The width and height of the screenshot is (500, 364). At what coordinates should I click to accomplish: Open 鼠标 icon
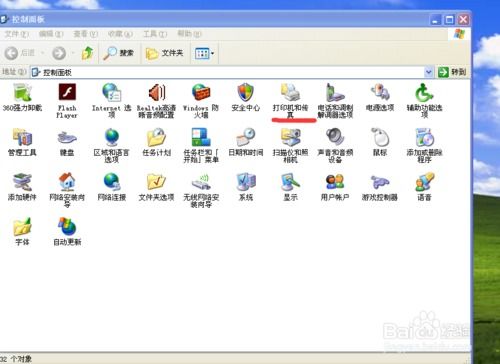[380, 137]
